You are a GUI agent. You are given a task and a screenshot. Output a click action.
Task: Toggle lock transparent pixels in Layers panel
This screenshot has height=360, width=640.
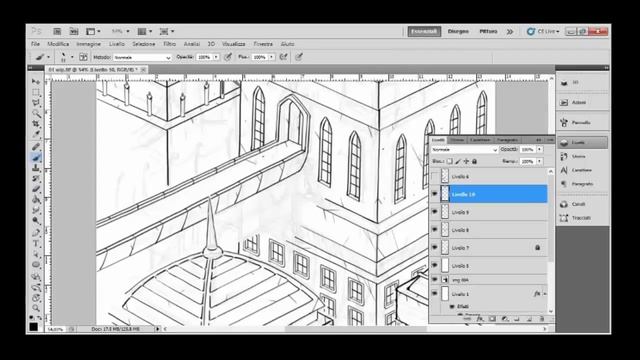click(450, 162)
